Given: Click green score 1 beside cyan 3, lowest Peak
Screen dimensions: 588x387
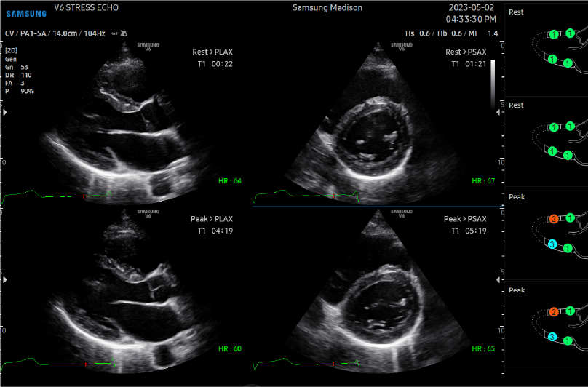Looking at the screenshot, I should coord(568,341).
